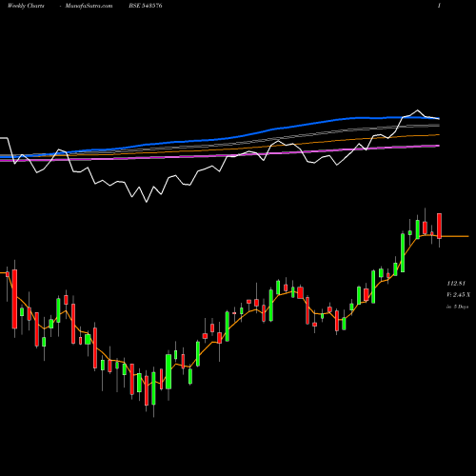The height and width of the screenshot is (476, 476).
Task: Click the "Weekly Charts" title text
Action: 26,6
